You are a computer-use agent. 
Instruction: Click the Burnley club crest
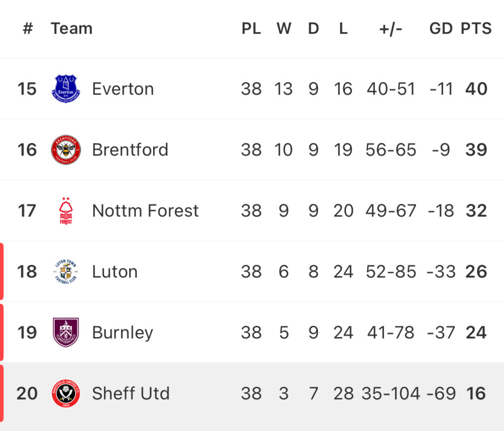(66, 332)
